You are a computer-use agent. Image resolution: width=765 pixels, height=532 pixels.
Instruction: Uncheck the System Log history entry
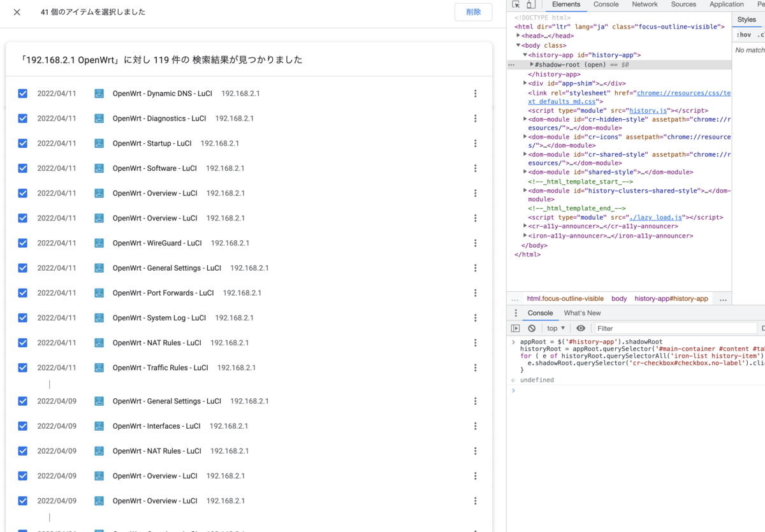pos(23,318)
